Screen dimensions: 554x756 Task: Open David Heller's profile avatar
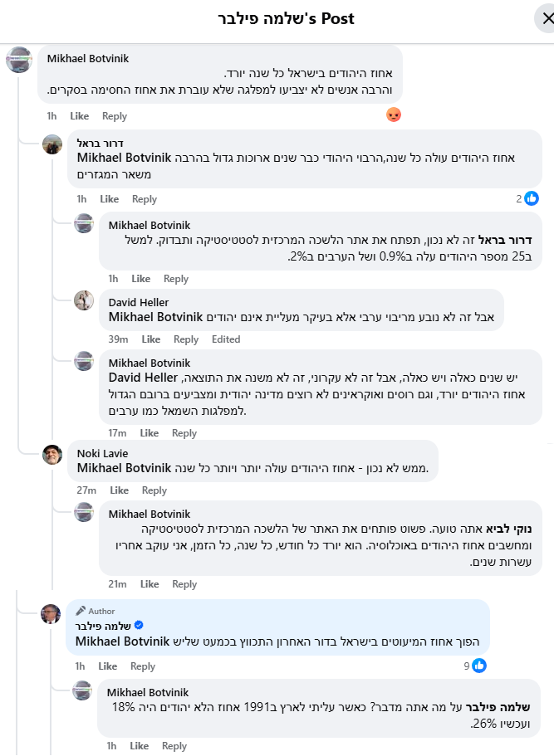tap(84, 300)
